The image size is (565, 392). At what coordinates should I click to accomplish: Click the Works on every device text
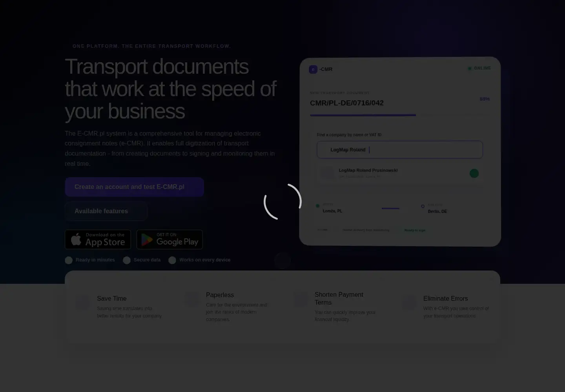pos(205,260)
